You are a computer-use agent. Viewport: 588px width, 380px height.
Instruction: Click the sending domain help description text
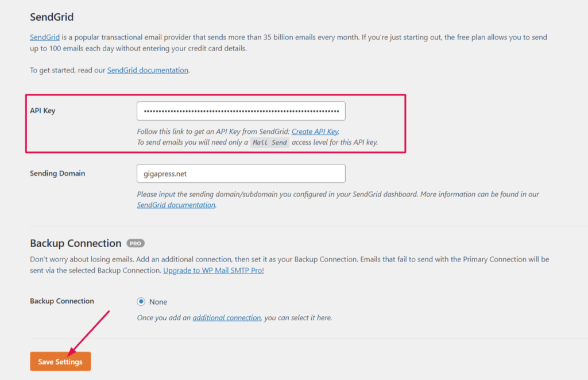(338, 199)
